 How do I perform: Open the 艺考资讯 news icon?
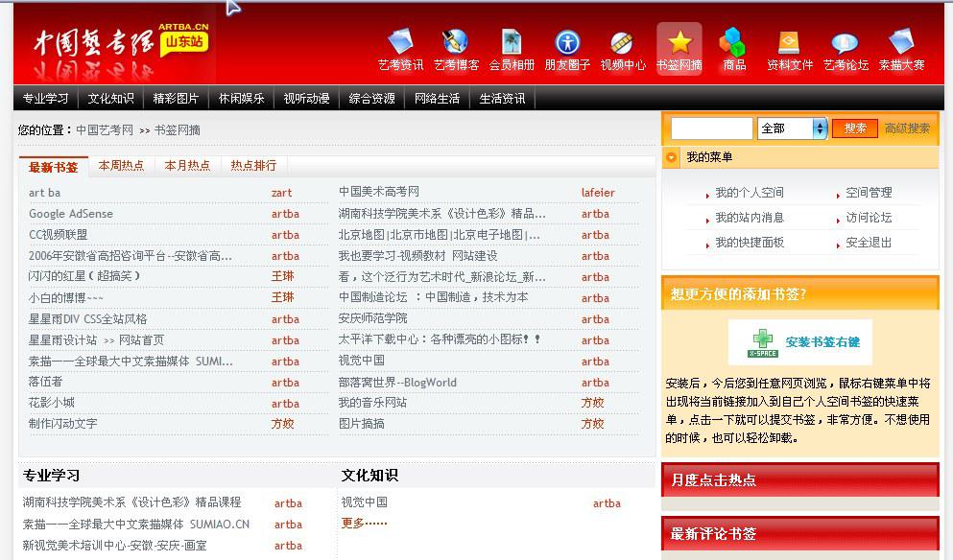[x=400, y=42]
